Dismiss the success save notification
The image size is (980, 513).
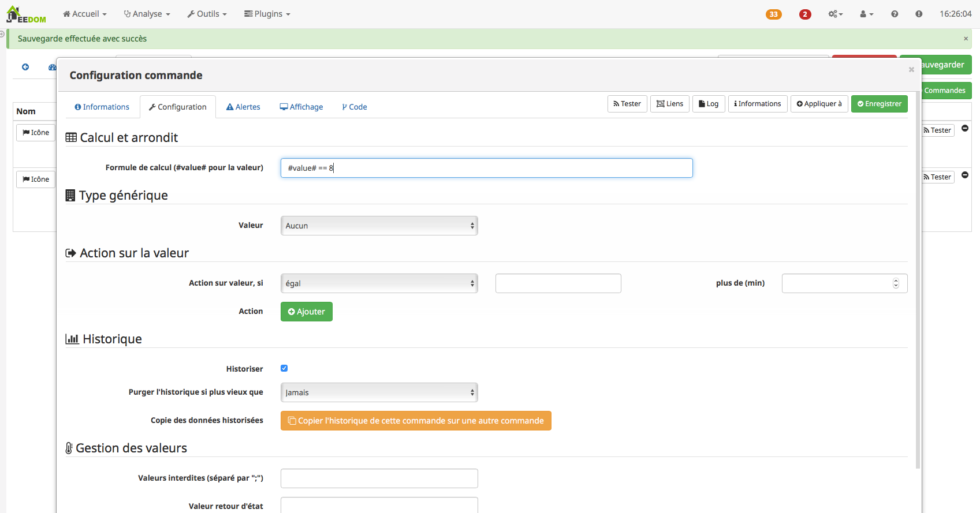coord(966,39)
